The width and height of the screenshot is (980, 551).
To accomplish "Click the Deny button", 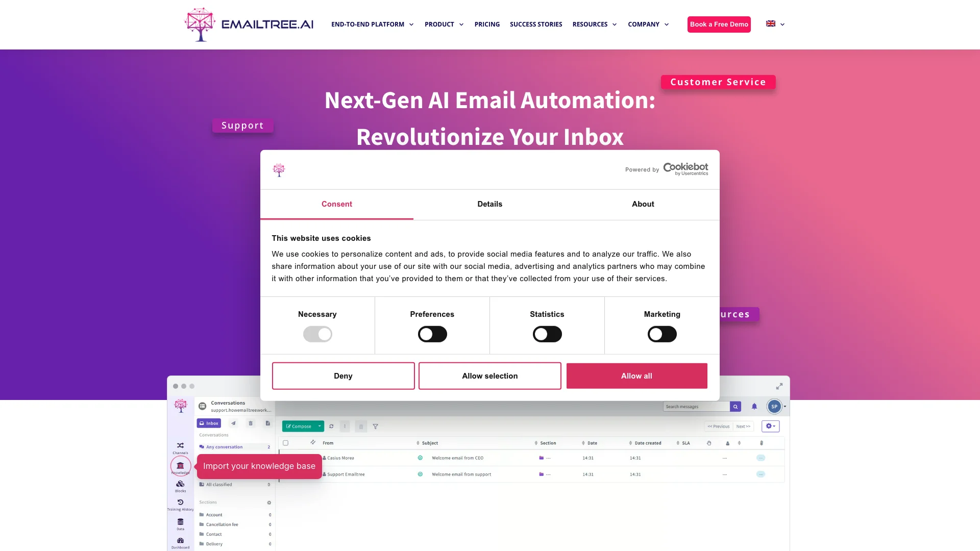I will pos(342,375).
